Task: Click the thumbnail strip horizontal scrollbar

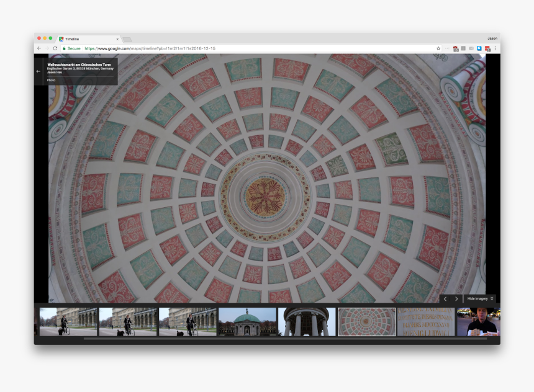Action: click(x=285, y=339)
